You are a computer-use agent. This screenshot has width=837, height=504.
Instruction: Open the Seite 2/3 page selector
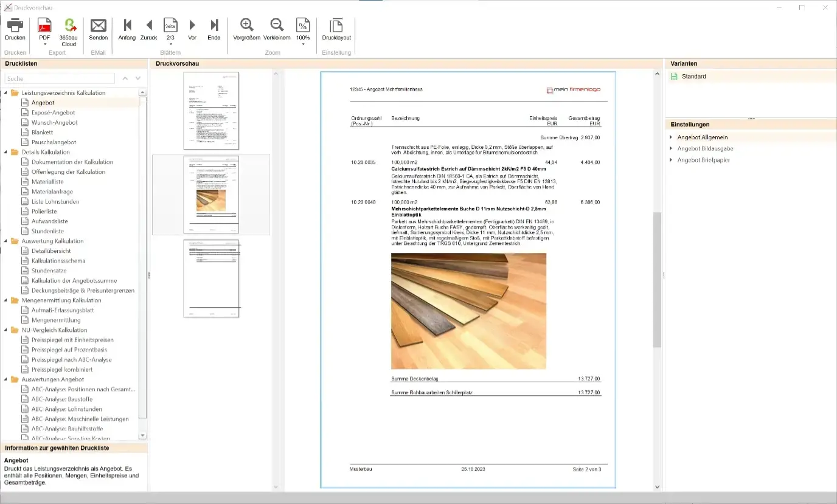click(x=170, y=25)
